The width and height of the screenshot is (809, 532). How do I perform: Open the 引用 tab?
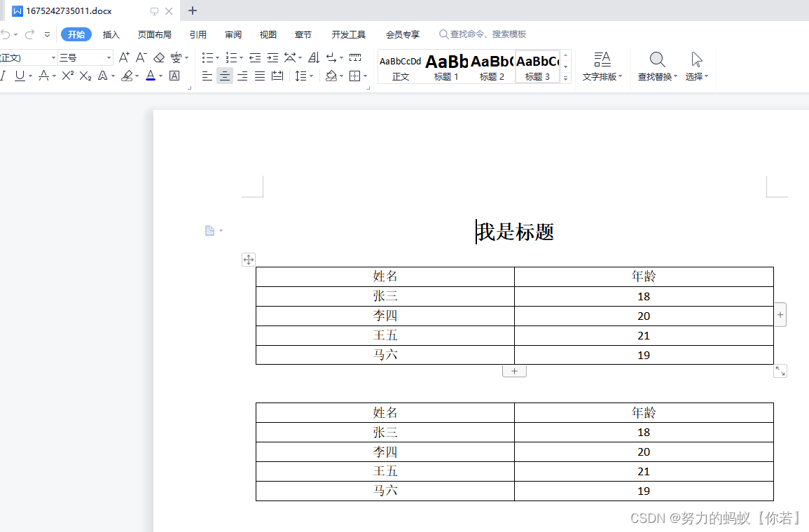tap(198, 34)
